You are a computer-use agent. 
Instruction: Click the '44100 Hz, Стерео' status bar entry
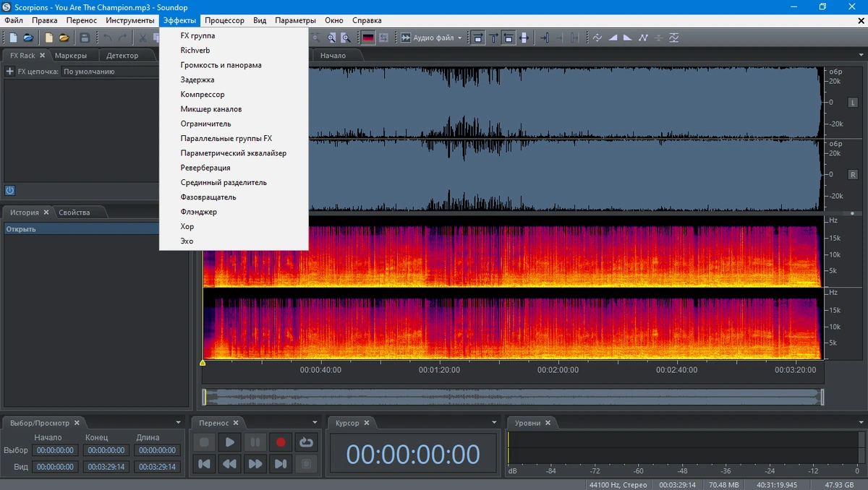coord(618,484)
